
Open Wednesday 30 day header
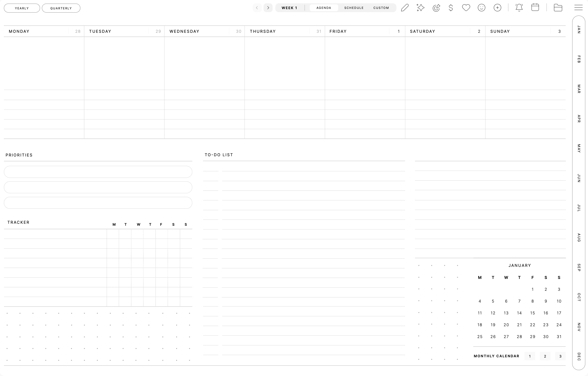(x=205, y=31)
